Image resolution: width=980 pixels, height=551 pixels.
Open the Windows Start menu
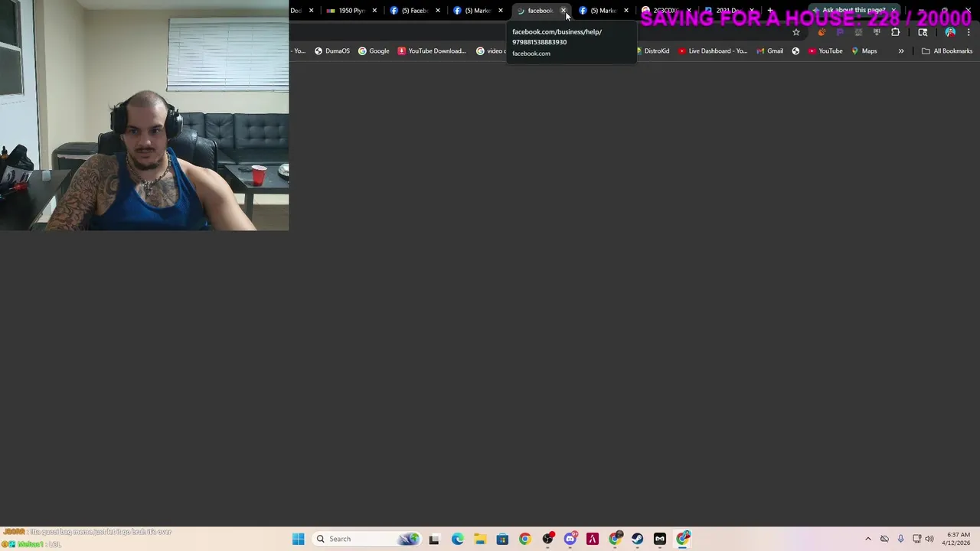298,539
